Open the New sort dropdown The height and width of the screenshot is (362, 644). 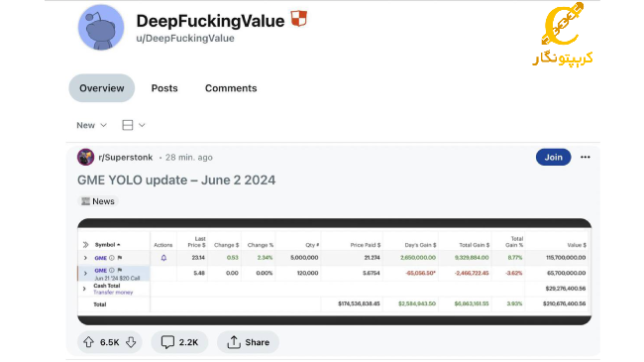pyautogui.click(x=91, y=125)
